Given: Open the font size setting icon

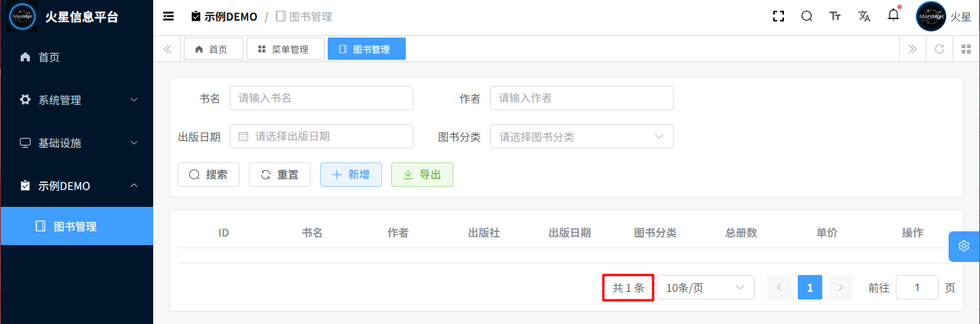Looking at the screenshot, I should (835, 16).
